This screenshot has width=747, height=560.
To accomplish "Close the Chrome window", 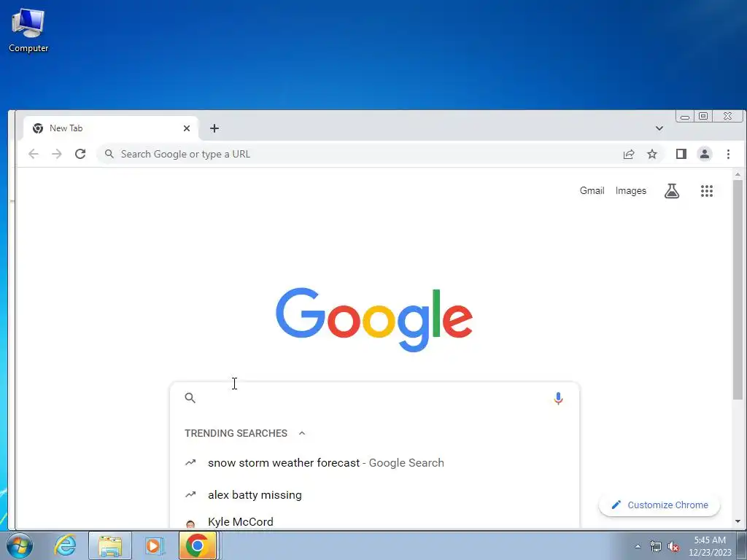I will tap(727, 116).
